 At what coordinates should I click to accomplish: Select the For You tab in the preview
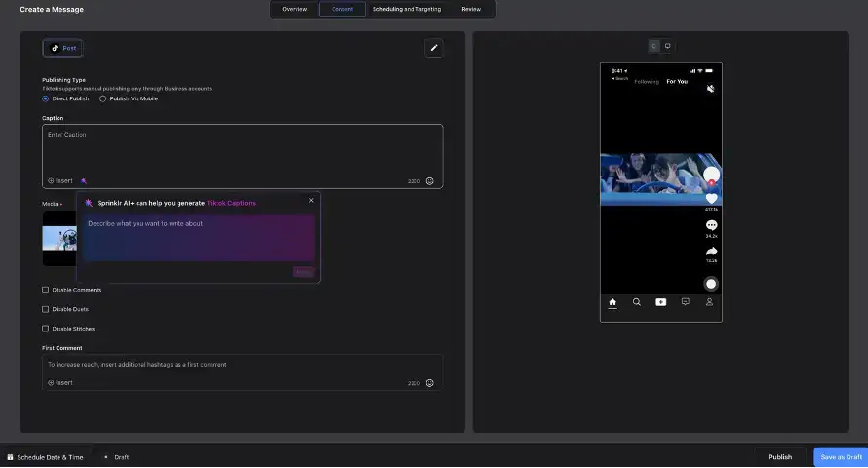click(677, 81)
